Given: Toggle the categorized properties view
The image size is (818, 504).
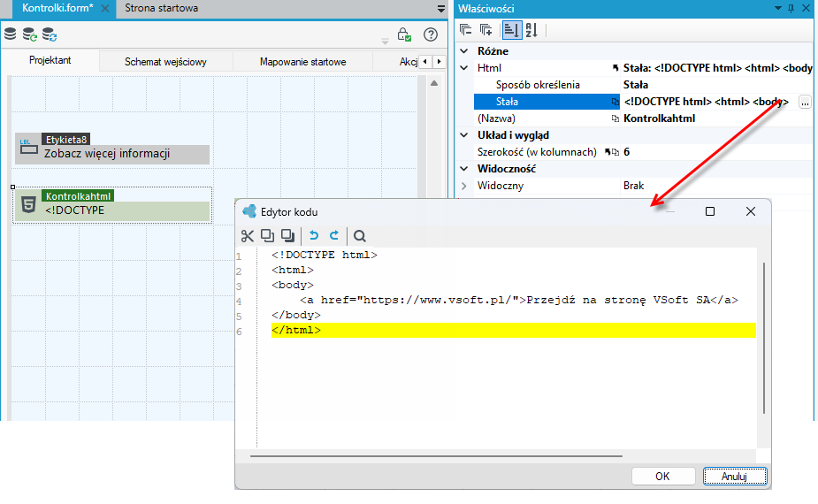Looking at the screenshot, I should [x=511, y=30].
